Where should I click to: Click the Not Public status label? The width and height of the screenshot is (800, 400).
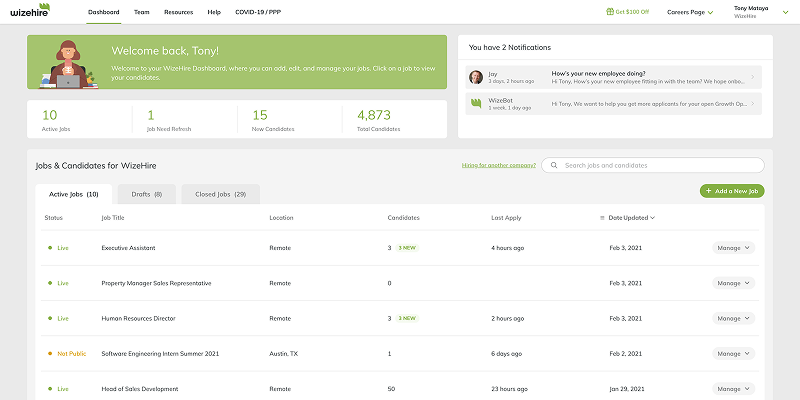pyautogui.click(x=71, y=354)
